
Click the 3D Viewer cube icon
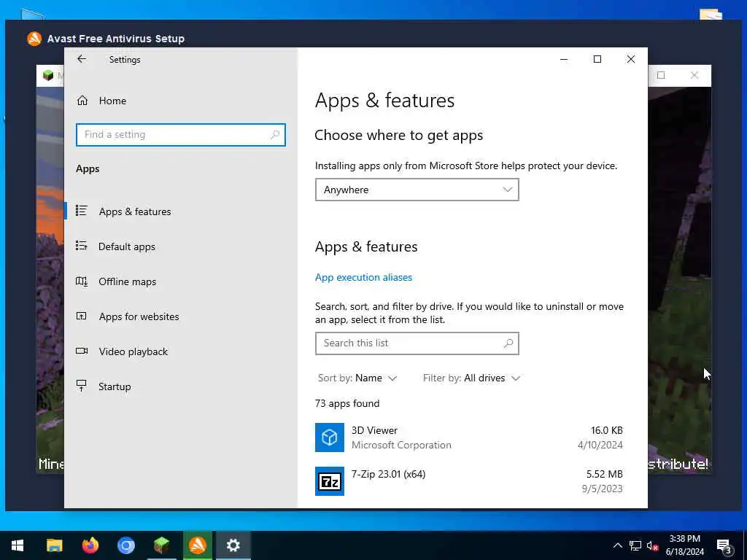coord(330,437)
